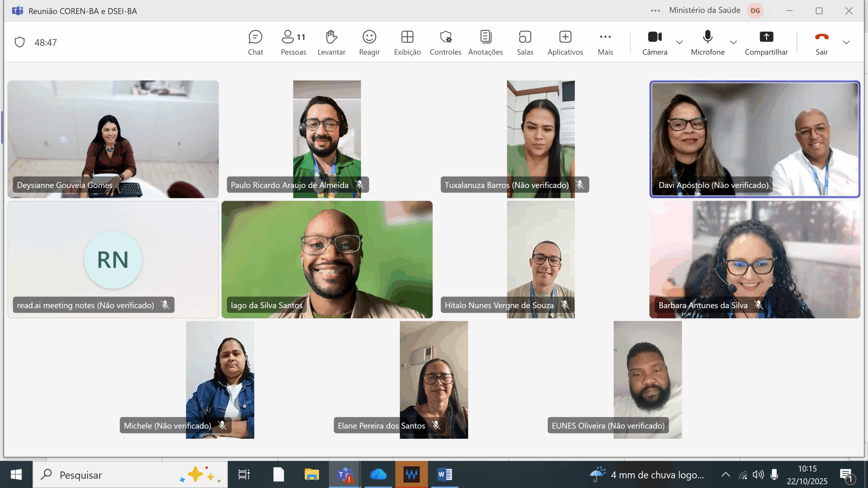Viewport: 868px width, 488px height.
Task: Open Controles meeting controls
Action: 445,42
